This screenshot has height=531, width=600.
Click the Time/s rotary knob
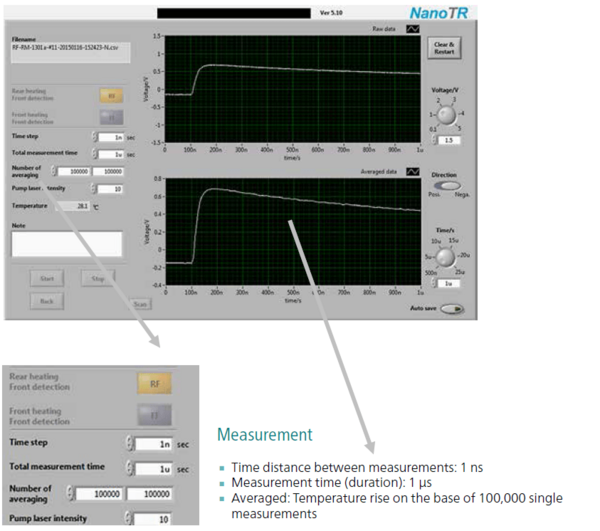pos(446,257)
